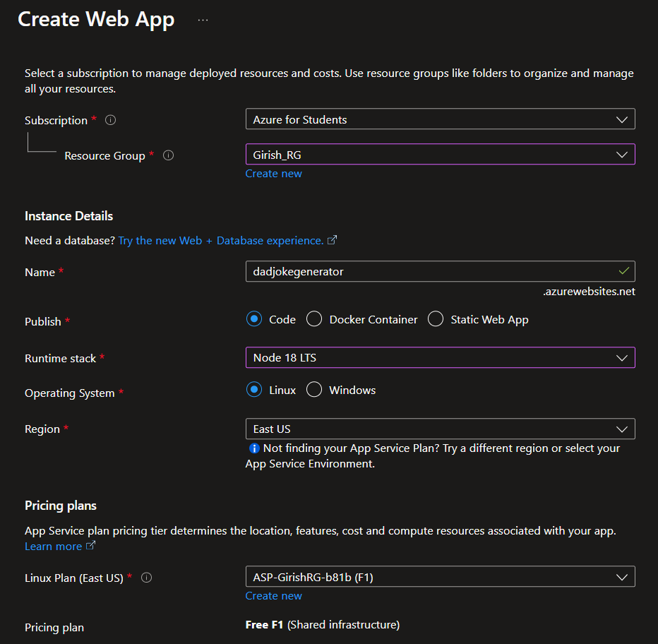Open the Linux Plan dropdown

[440, 577]
